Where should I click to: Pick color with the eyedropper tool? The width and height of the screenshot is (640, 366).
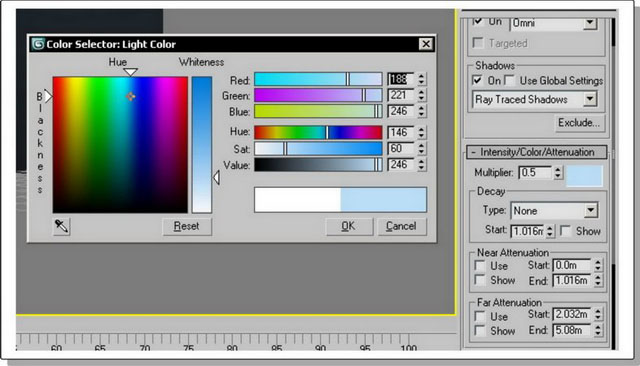[62, 226]
